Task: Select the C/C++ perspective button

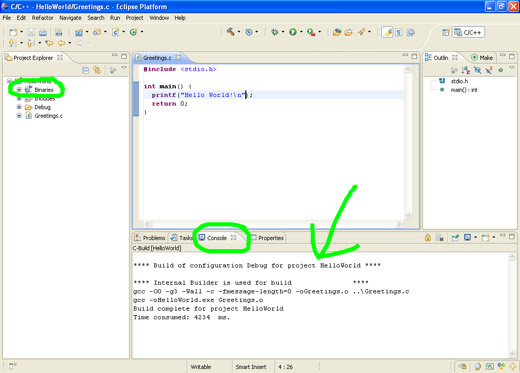Action: coord(468,32)
